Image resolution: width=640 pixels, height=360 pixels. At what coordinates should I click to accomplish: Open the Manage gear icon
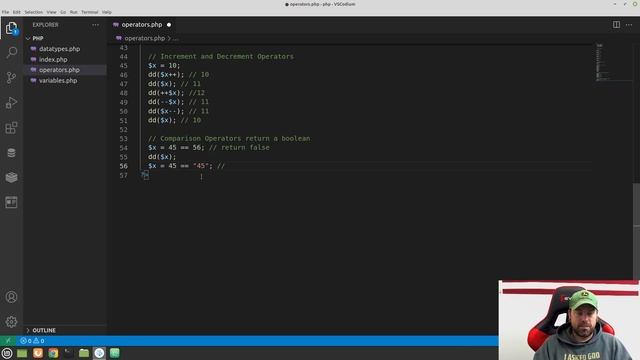11,322
